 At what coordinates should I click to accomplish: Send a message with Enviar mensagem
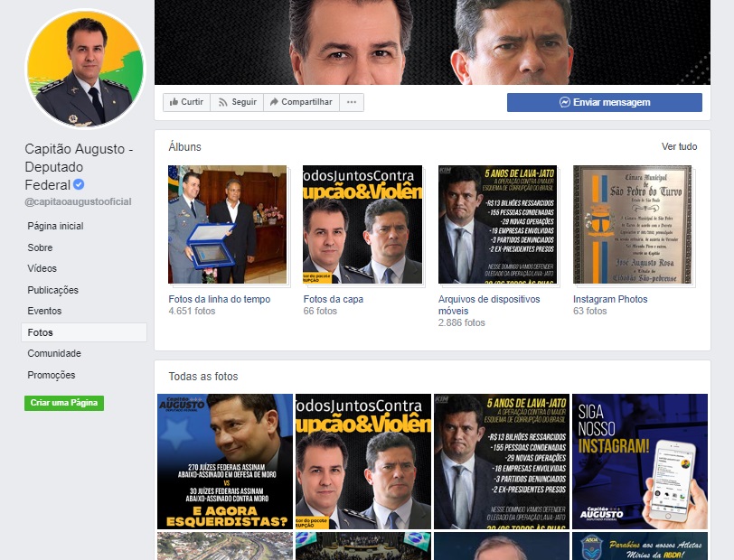click(605, 102)
